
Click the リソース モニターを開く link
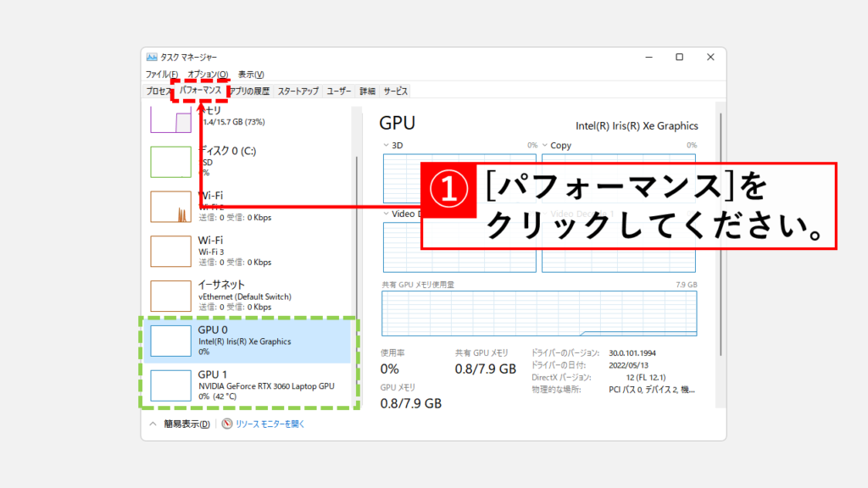tap(270, 424)
